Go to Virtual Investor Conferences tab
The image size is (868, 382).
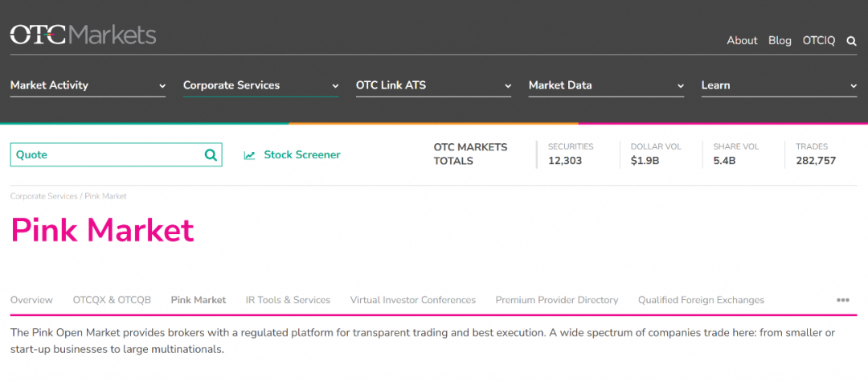[413, 300]
